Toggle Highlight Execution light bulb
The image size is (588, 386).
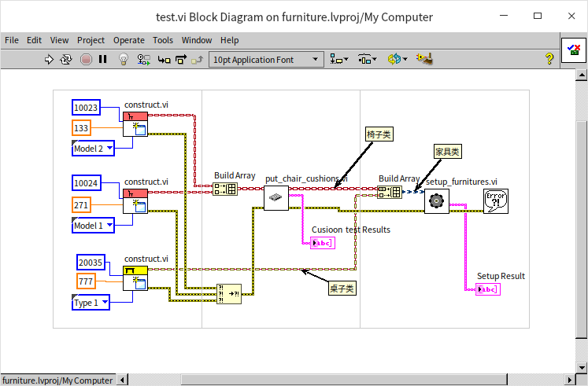click(x=124, y=59)
